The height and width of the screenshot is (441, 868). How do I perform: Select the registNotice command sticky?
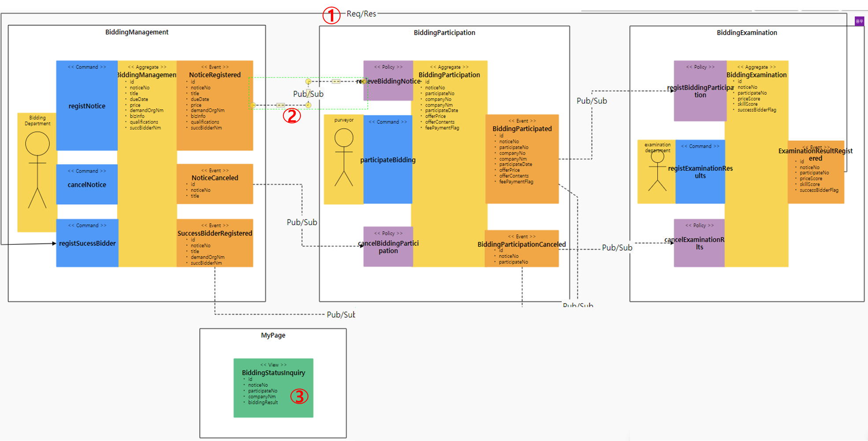(x=87, y=105)
